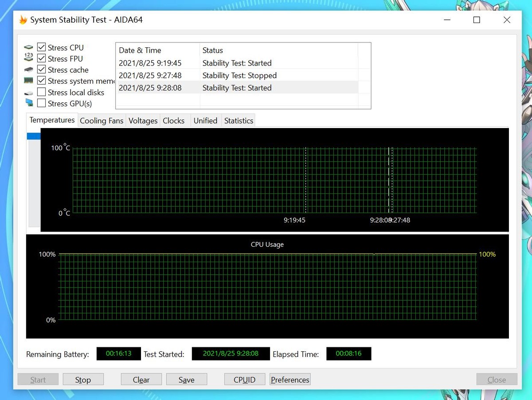Uncheck the Stress CPU checkbox

coord(41,47)
